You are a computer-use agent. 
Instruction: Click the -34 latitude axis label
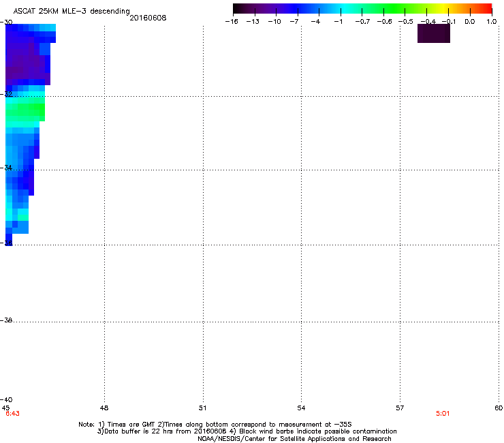6,168
